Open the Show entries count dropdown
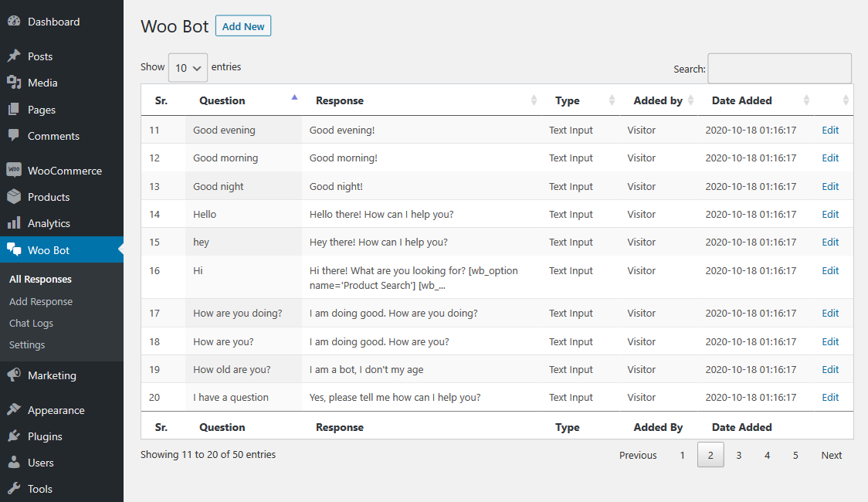Screen dimensions: 868x502 tap(188, 67)
